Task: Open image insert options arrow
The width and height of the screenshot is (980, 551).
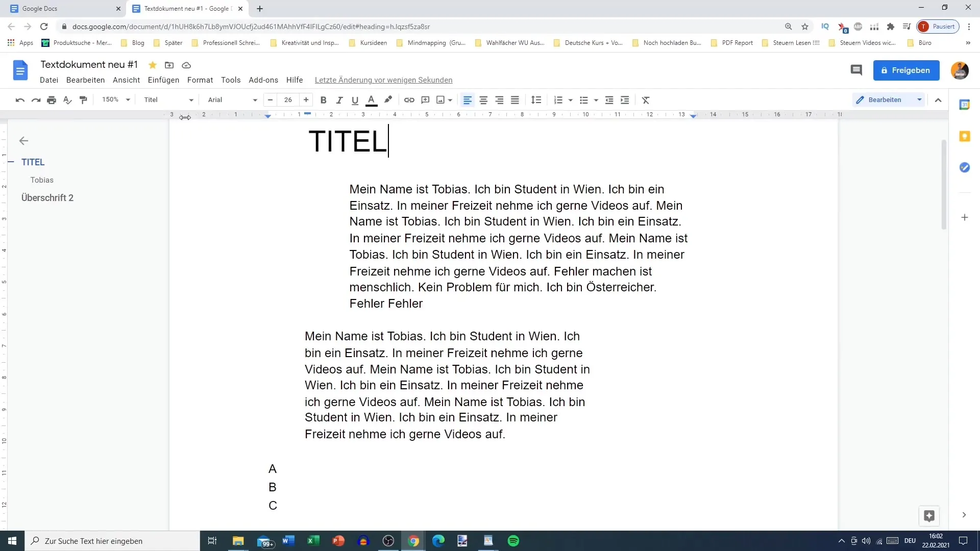Action: 450,100
